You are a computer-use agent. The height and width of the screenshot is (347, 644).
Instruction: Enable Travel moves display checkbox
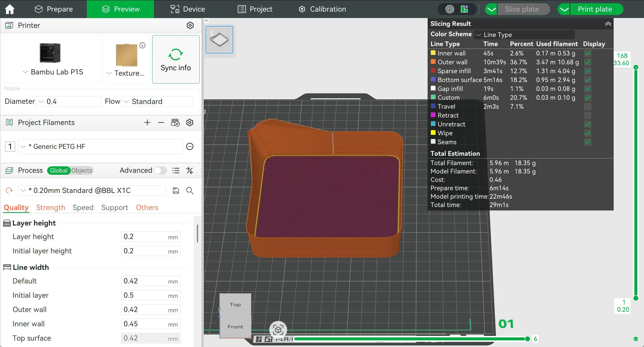(x=587, y=106)
